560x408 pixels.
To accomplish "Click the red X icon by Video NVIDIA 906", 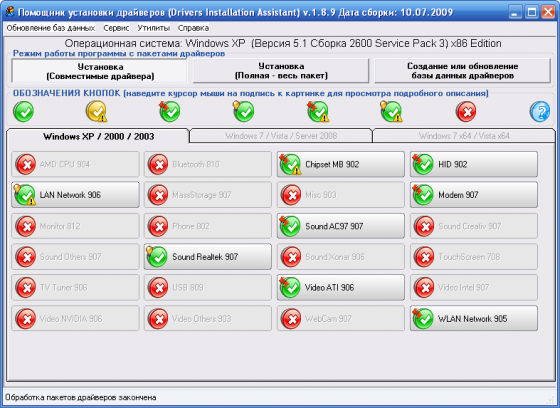I will coord(26,319).
